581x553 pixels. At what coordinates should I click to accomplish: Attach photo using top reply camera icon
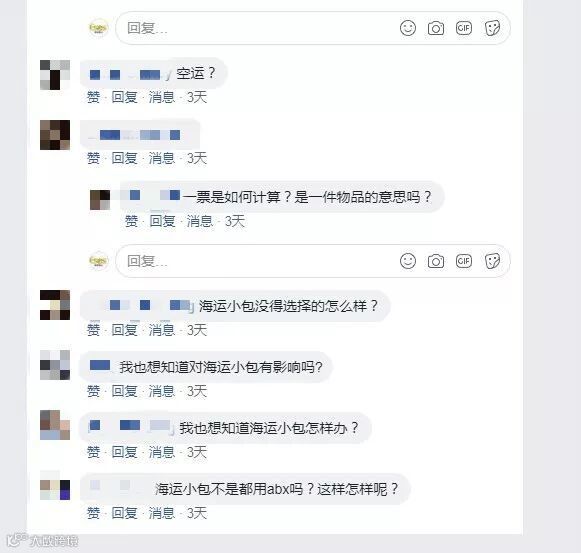point(436,28)
